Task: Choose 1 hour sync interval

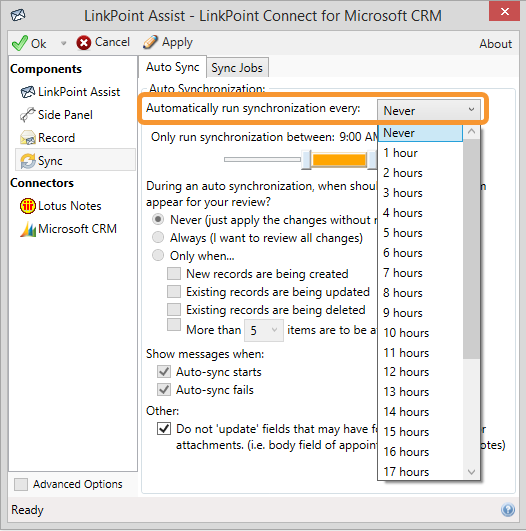Action: click(x=420, y=153)
